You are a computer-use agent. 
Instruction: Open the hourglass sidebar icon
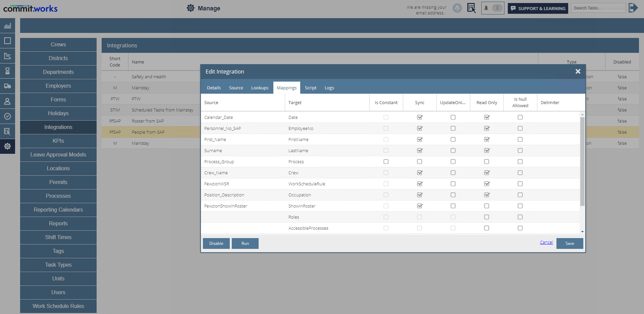[7, 71]
